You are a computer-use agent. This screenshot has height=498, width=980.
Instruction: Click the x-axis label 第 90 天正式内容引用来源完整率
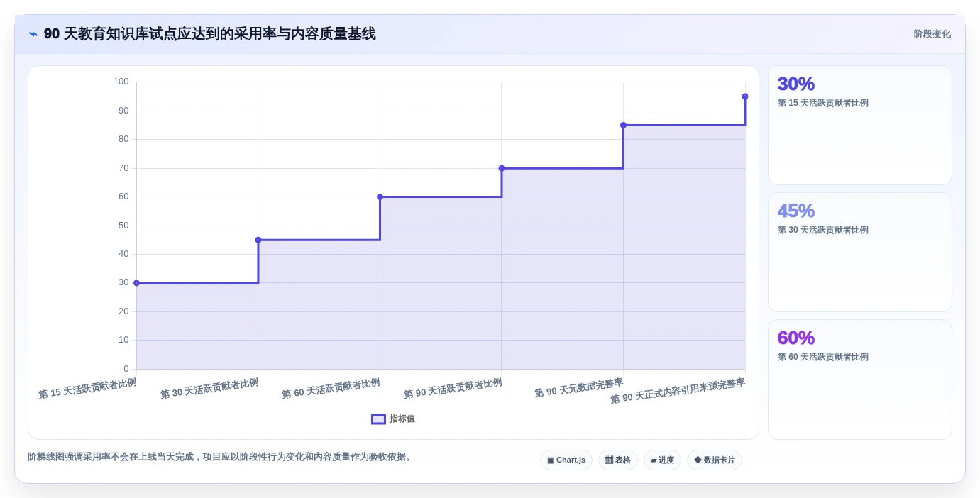click(678, 391)
